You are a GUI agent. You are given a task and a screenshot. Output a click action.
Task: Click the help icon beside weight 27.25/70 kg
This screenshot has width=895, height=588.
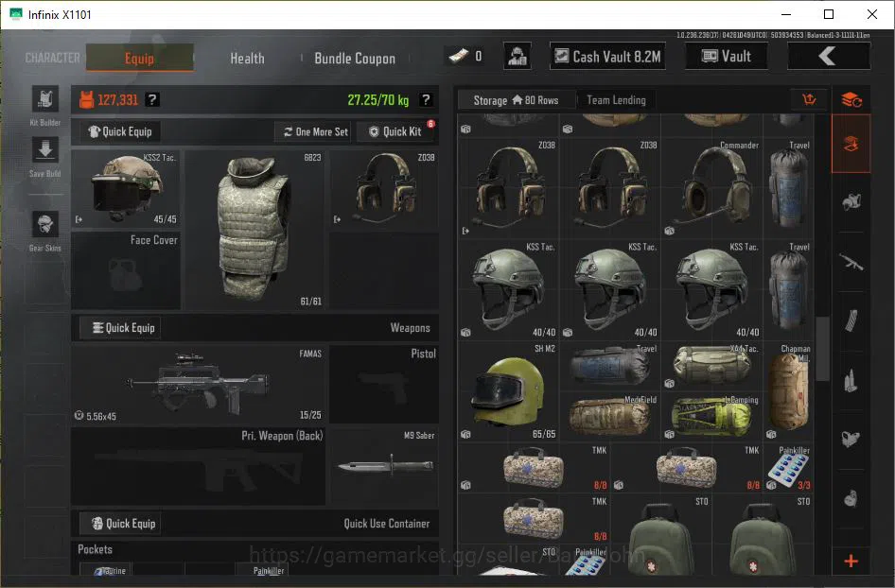[x=426, y=100]
